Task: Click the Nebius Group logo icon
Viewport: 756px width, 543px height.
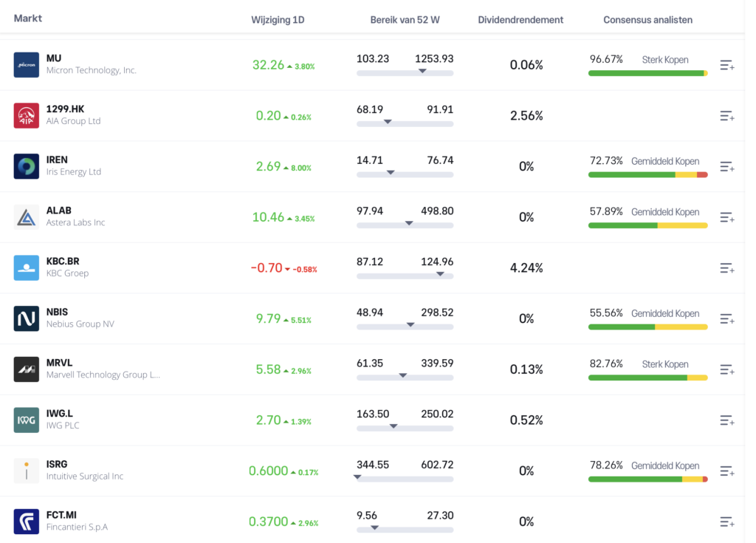Action: click(x=27, y=318)
